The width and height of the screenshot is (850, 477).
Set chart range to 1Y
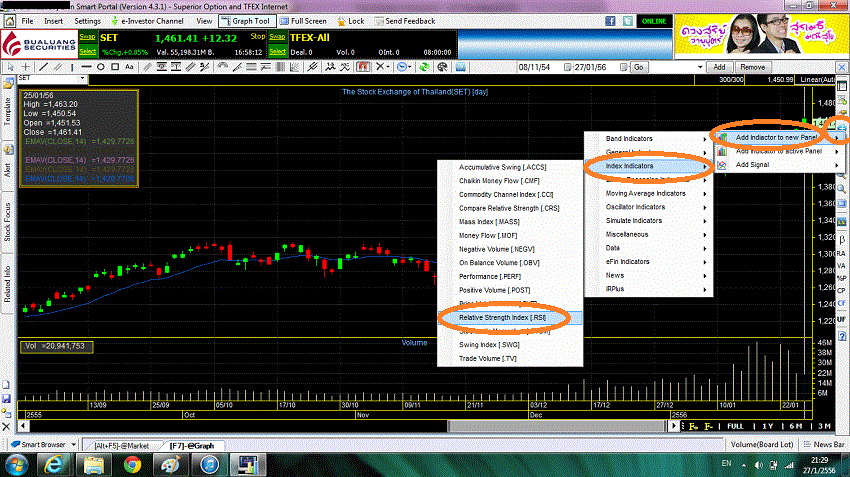[x=768, y=427]
